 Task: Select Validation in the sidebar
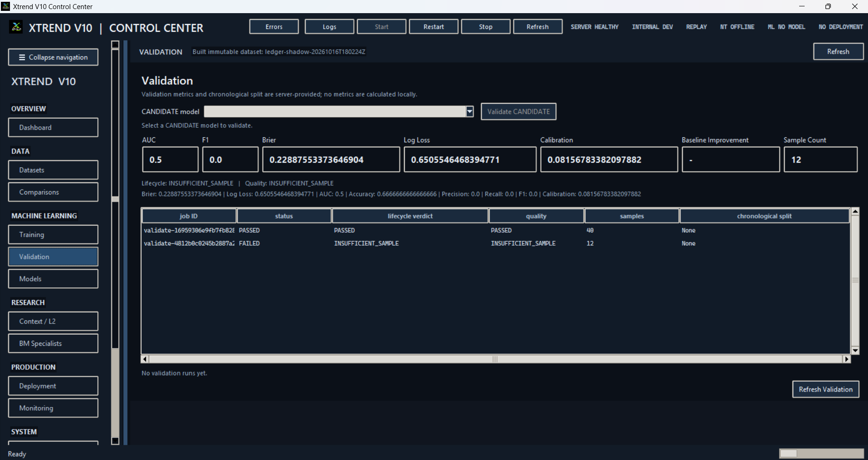(x=53, y=257)
